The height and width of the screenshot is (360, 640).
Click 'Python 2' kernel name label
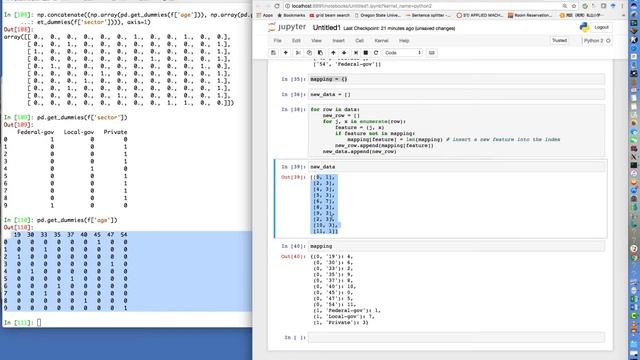click(x=593, y=41)
